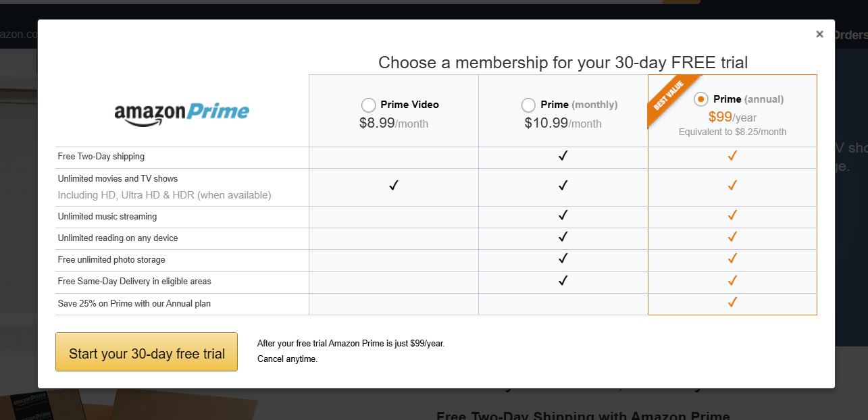Click the orange Free Two-Day shipping checkmark in annual column

click(x=732, y=156)
